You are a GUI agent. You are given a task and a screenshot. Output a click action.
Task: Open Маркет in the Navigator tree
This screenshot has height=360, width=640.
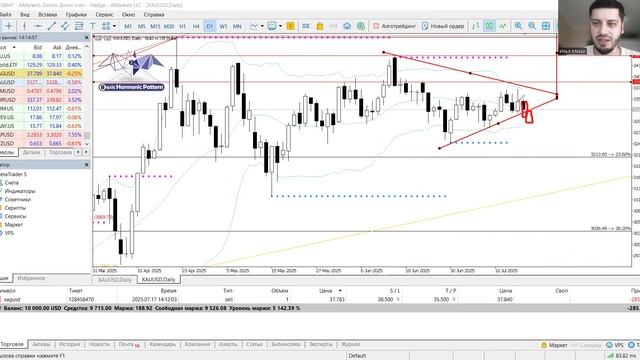pyautogui.click(x=13, y=224)
